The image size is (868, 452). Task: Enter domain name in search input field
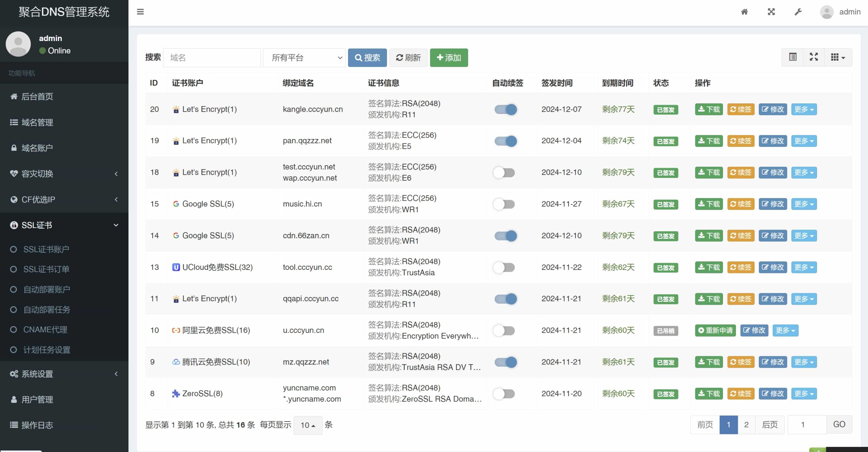coord(213,57)
